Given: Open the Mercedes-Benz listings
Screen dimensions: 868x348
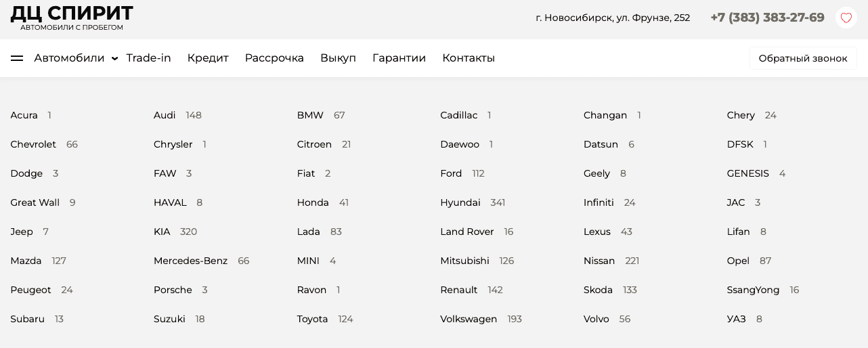Looking at the screenshot, I should pyautogui.click(x=190, y=261).
